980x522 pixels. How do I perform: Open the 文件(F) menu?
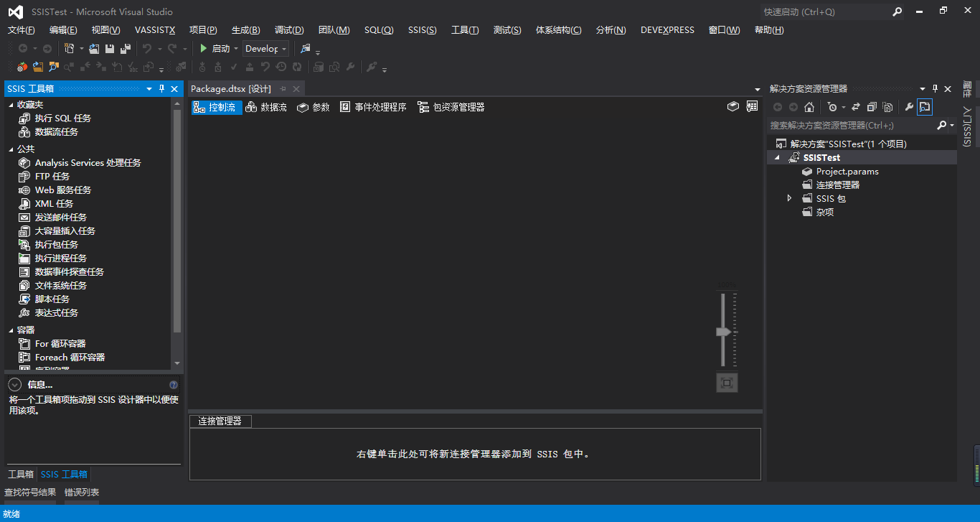tap(21, 29)
